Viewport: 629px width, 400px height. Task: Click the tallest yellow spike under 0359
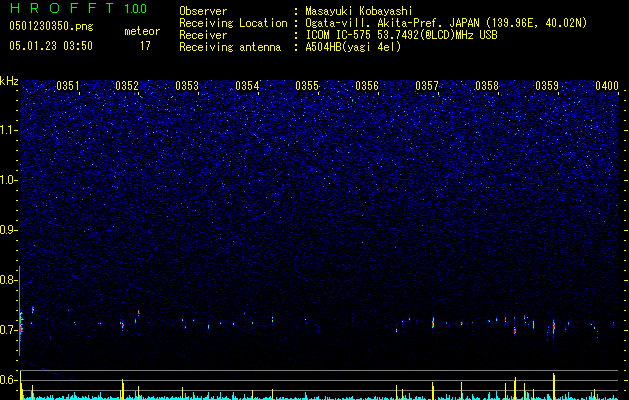pos(554,386)
